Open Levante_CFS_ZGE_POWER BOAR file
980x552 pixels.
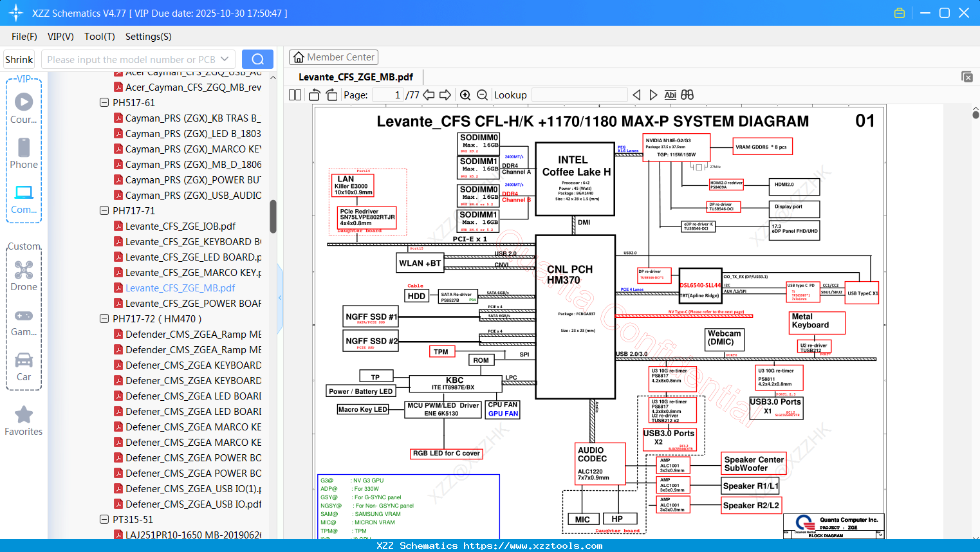[193, 303]
